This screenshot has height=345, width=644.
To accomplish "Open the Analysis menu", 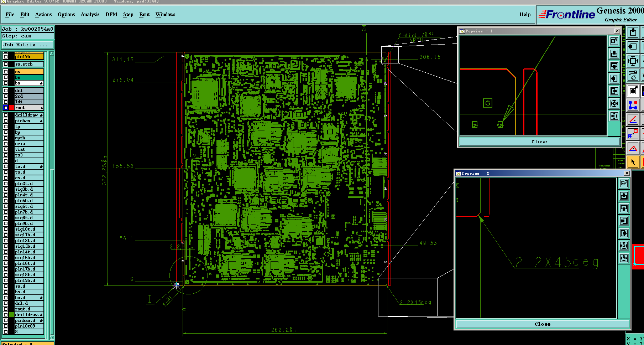I will [90, 14].
